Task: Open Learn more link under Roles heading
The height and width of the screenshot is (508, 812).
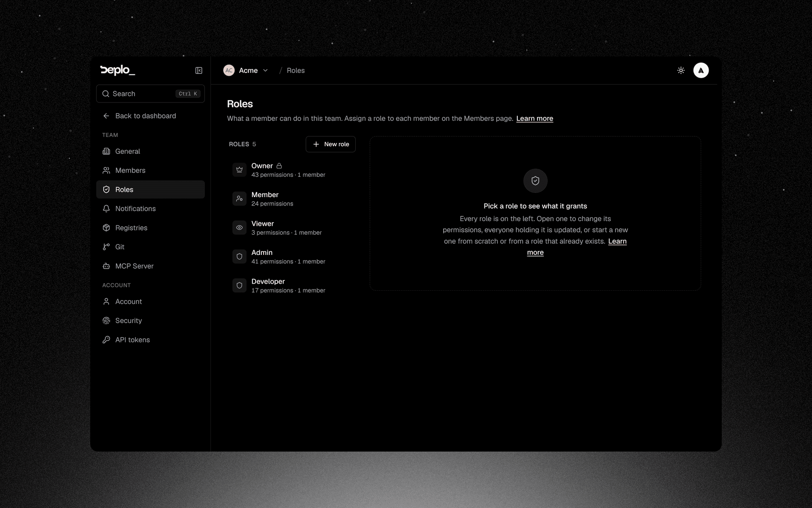Action: point(535,119)
